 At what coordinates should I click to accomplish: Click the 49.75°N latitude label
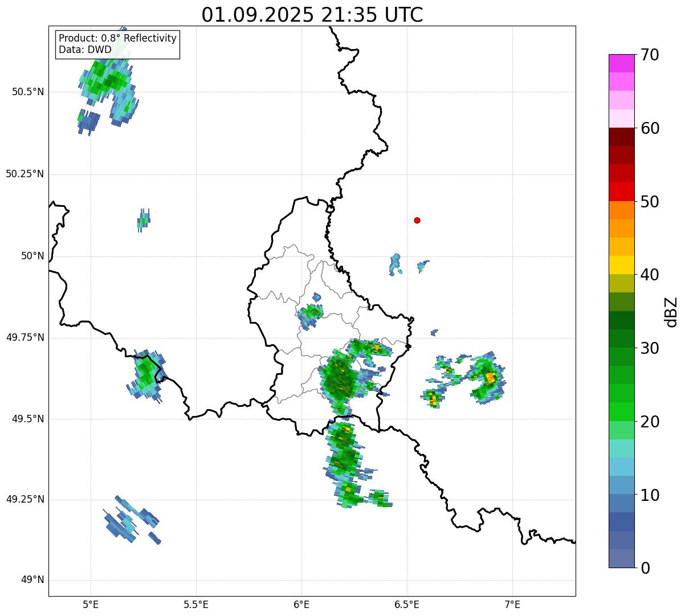[x=25, y=337]
